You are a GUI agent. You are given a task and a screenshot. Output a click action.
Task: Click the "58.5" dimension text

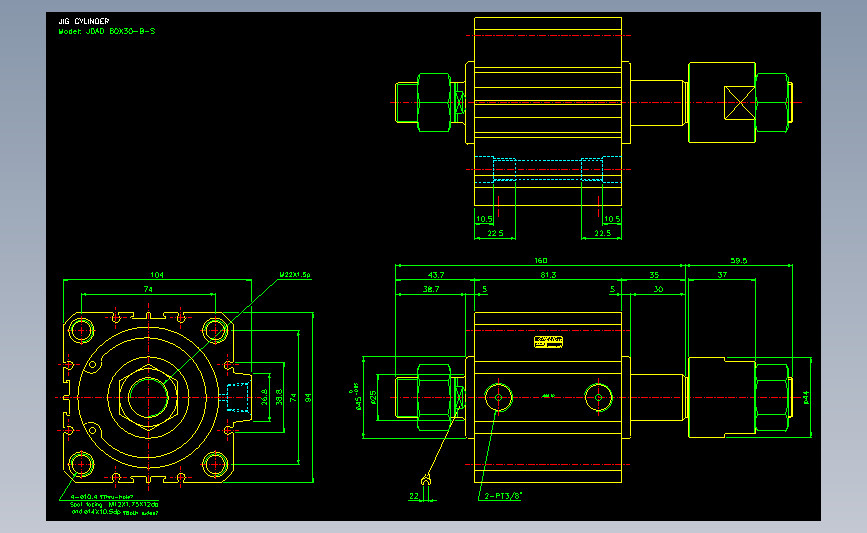coord(739,260)
